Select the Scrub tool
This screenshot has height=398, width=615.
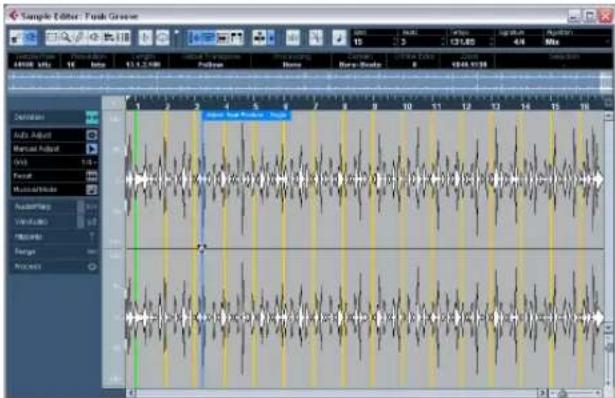coord(109,38)
